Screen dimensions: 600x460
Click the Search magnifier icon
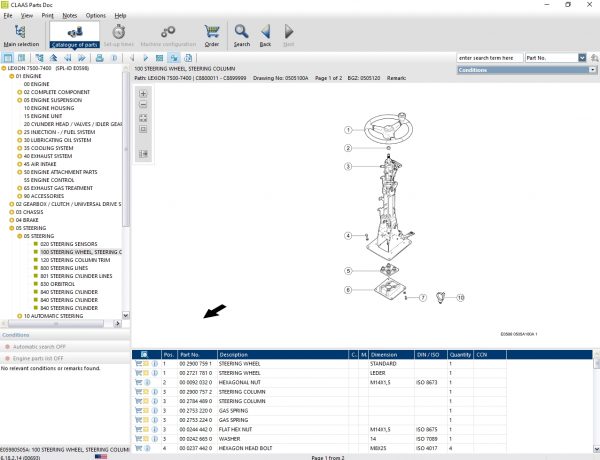[242, 34]
